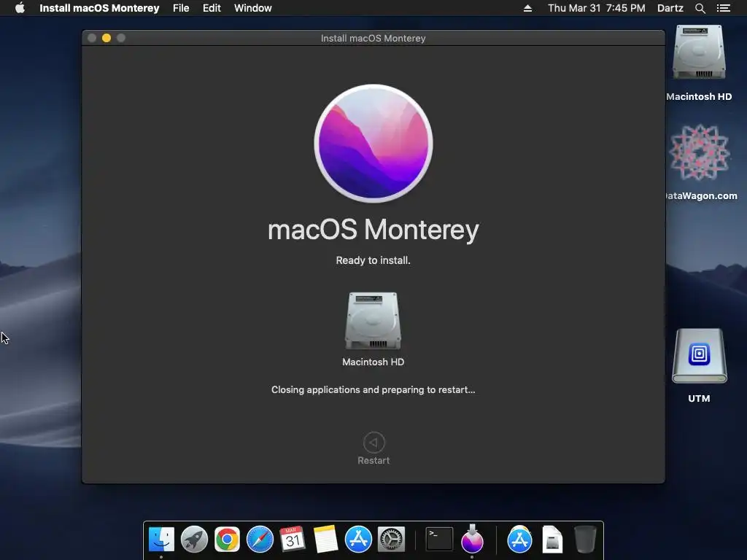Click the macOS Monterey logo image
Viewport: 747px width, 560px height.
(x=373, y=144)
